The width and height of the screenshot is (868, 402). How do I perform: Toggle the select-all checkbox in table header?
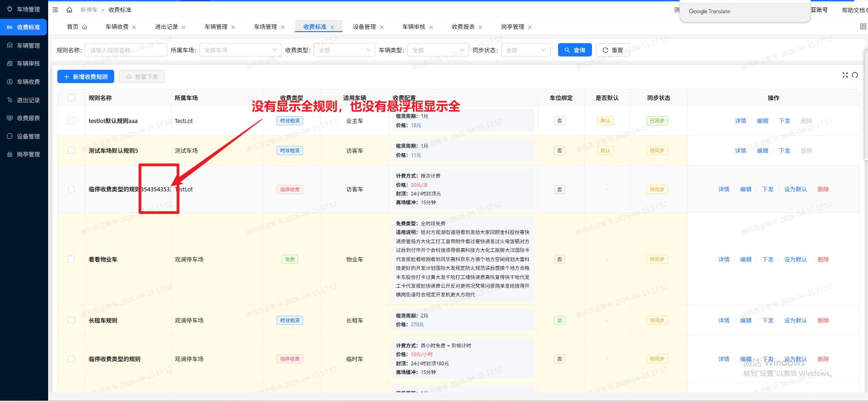71,98
